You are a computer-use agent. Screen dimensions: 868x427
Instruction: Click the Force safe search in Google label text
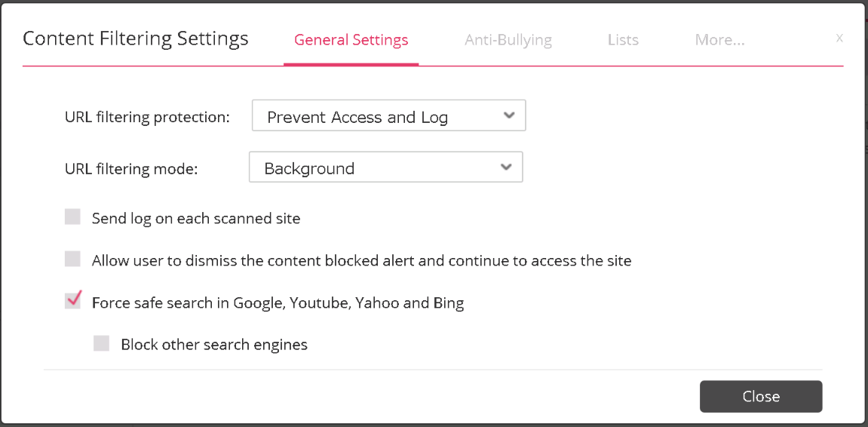(278, 303)
